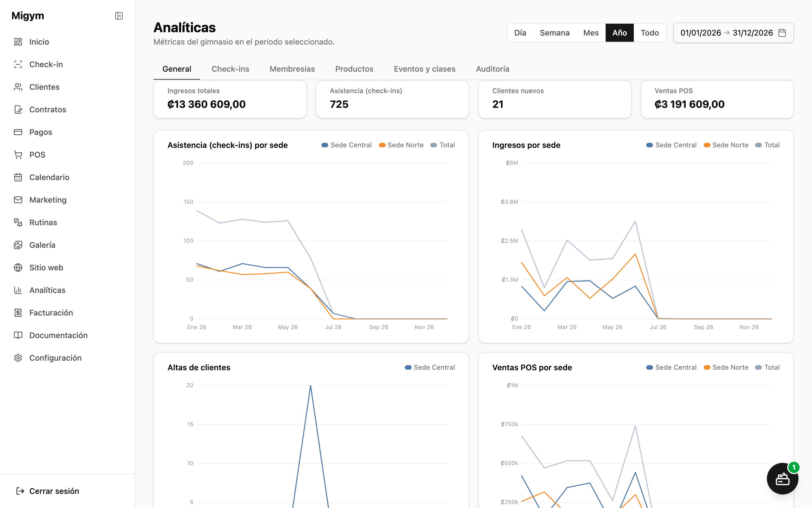Click the Cerrar sesión logout icon

20,491
